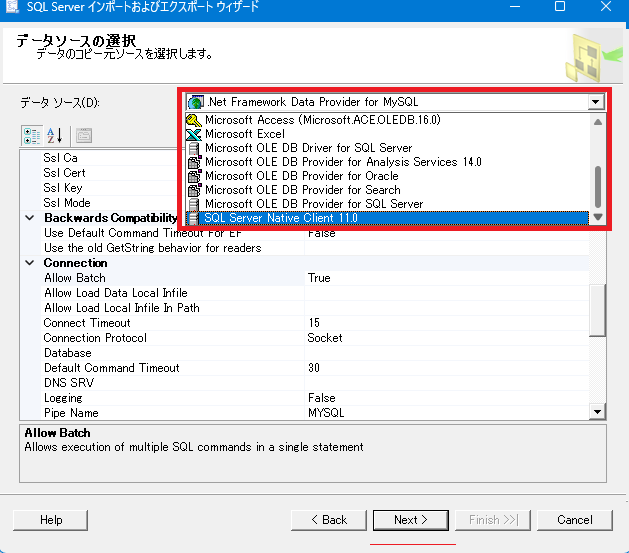Image resolution: width=629 pixels, height=553 pixels.
Task: Collapse the Backwards Compatibility category
Action: pyautogui.click(x=30, y=218)
